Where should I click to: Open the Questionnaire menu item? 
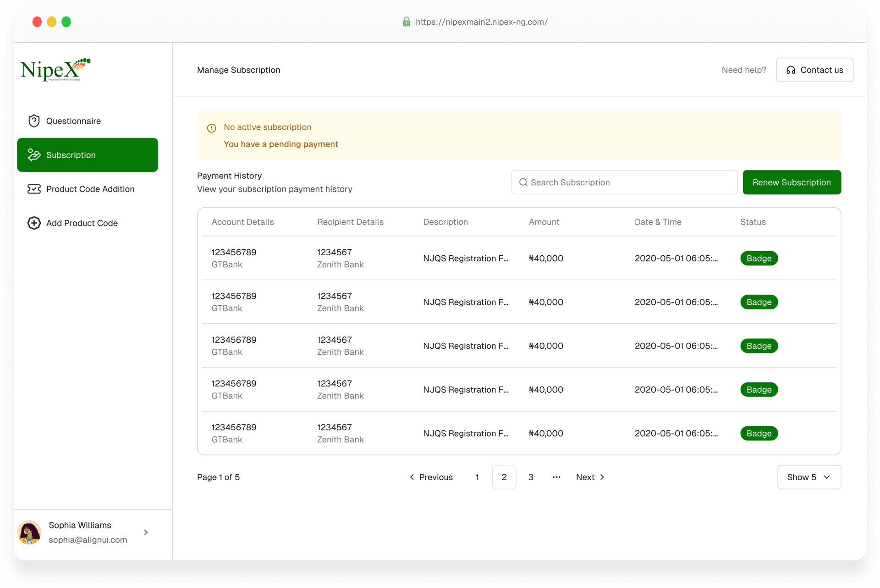(x=73, y=121)
